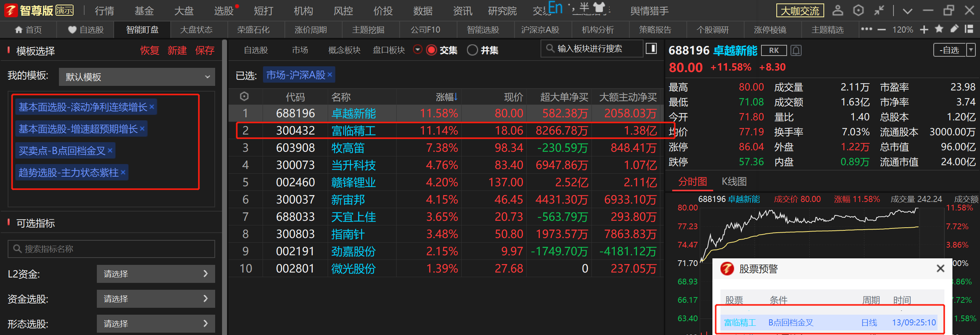Click the pencil edit icon in tab bar
The image size is (980, 335).
click(x=954, y=29)
